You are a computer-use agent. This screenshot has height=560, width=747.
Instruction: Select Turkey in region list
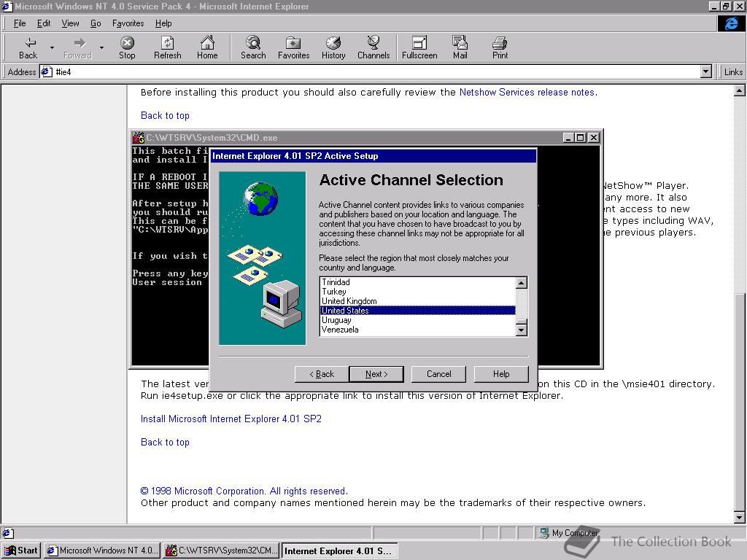point(418,292)
